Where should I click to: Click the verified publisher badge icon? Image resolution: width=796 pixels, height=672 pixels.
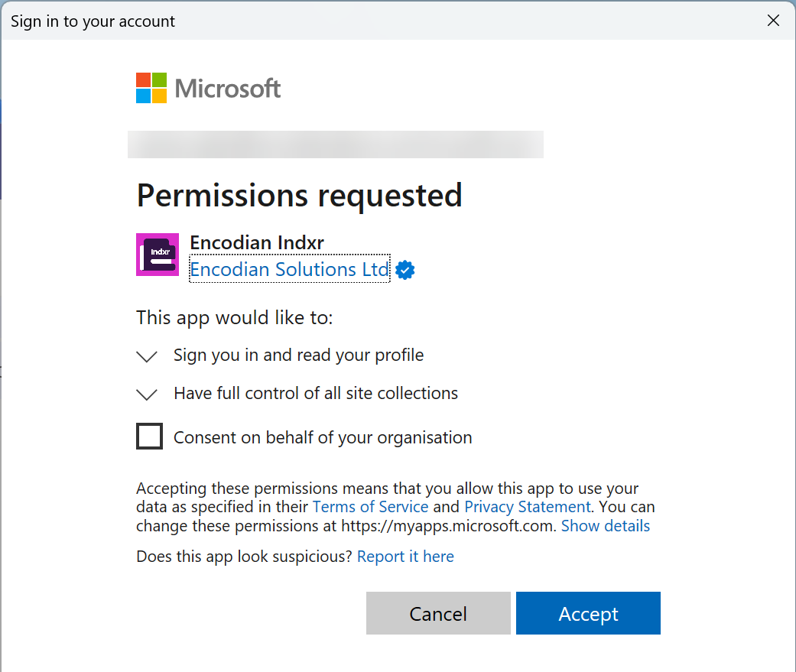pyautogui.click(x=404, y=270)
